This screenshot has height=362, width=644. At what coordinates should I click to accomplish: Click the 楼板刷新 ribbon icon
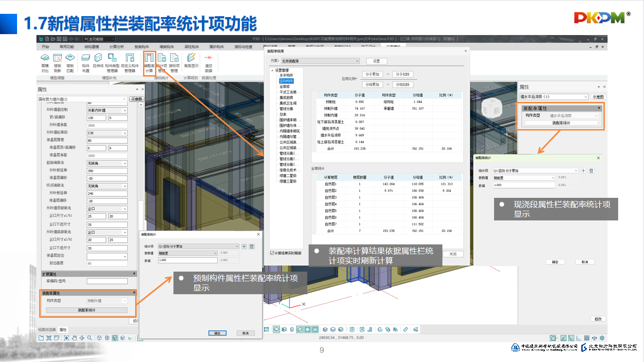[x=57, y=62]
